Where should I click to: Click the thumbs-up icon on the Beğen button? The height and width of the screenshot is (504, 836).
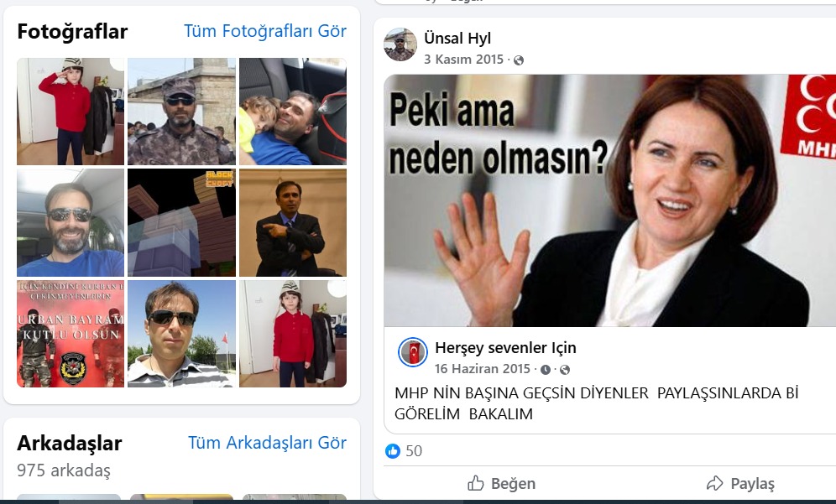(x=476, y=483)
